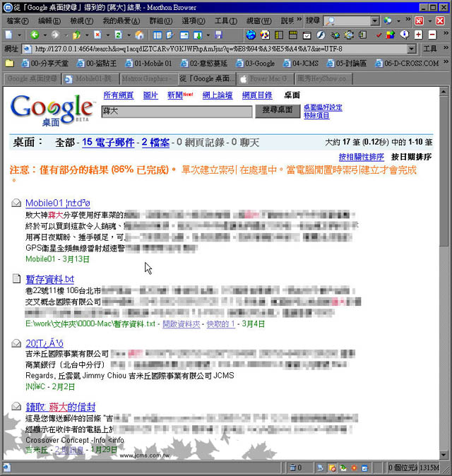
Task: Click the page scrollbar down arrow
Action: pyautogui.click(x=444, y=454)
